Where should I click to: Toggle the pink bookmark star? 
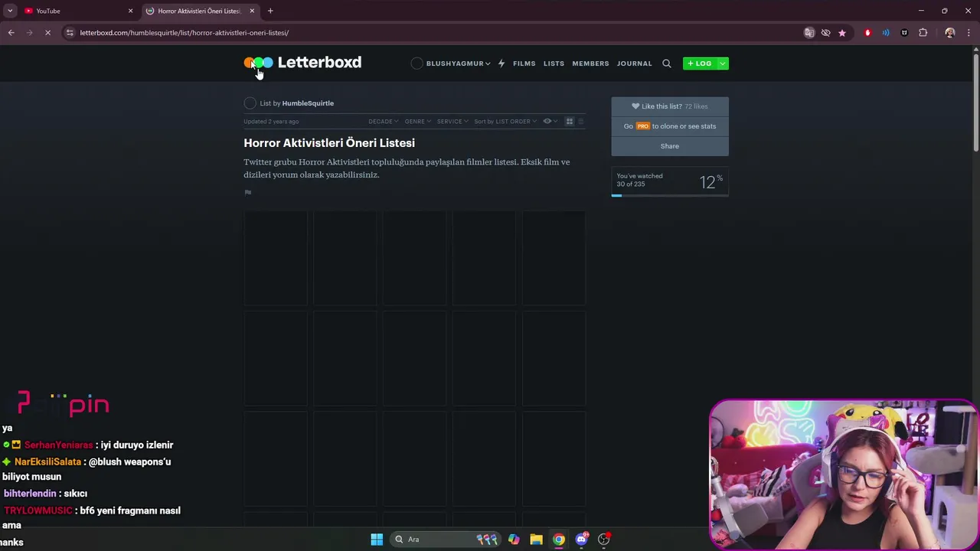coord(842,33)
